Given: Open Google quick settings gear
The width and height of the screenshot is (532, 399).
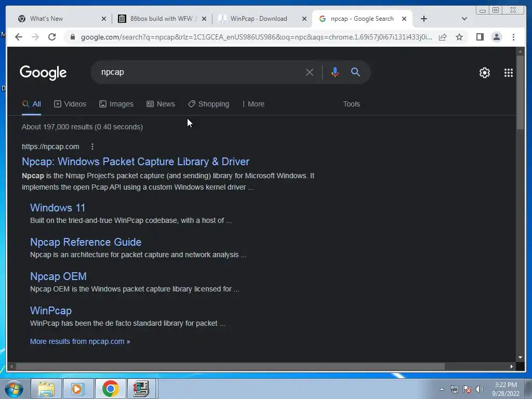Looking at the screenshot, I should 485,73.
